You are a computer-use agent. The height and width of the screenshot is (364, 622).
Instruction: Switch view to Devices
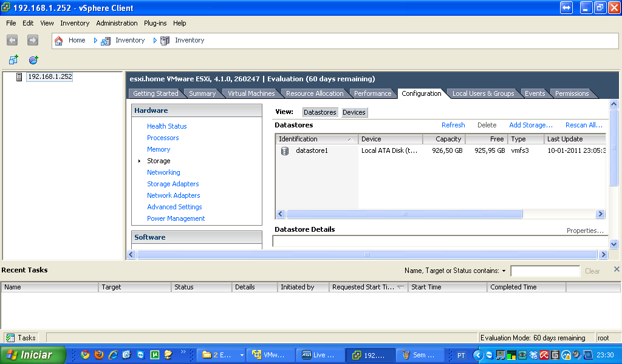pyautogui.click(x=354, y=112)
